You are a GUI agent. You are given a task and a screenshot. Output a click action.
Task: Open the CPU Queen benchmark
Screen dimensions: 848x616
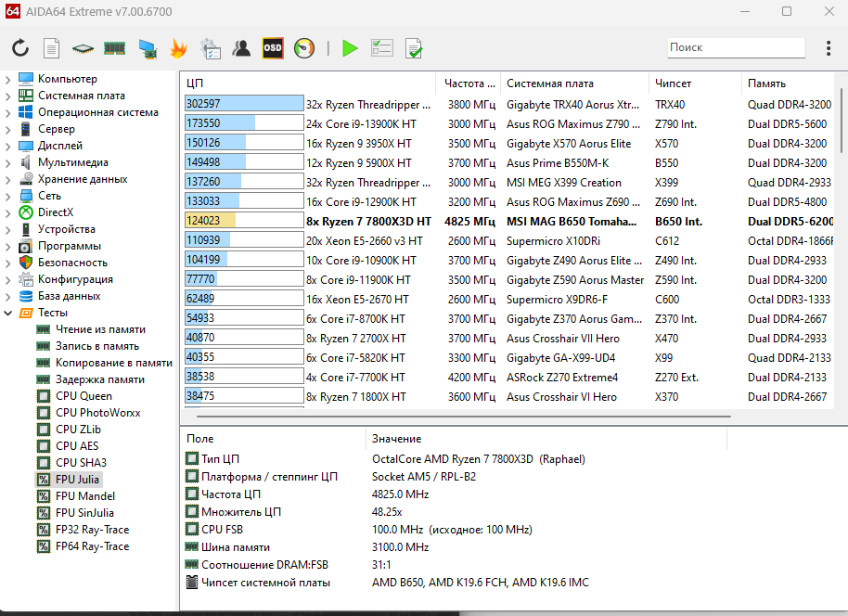(x=84, y=396)
